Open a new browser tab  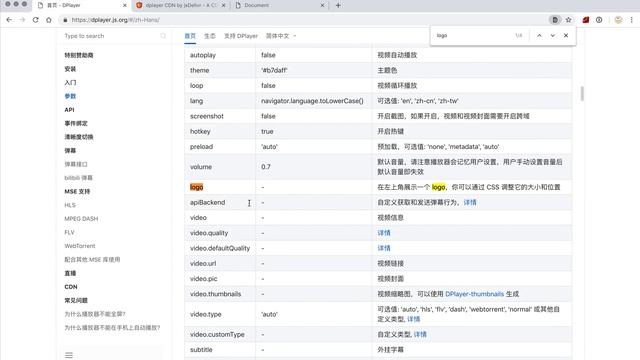(x=338, y=5)
